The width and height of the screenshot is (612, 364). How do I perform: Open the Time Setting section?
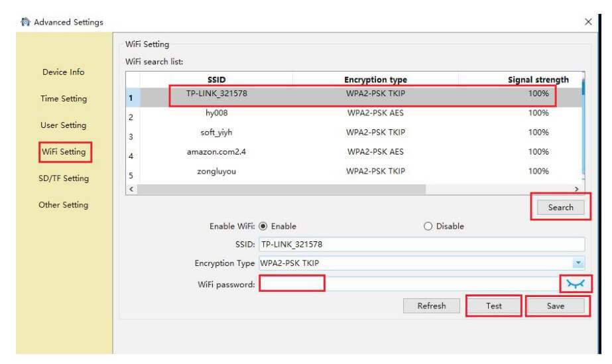pyautogui.click(x=64, y=98)
